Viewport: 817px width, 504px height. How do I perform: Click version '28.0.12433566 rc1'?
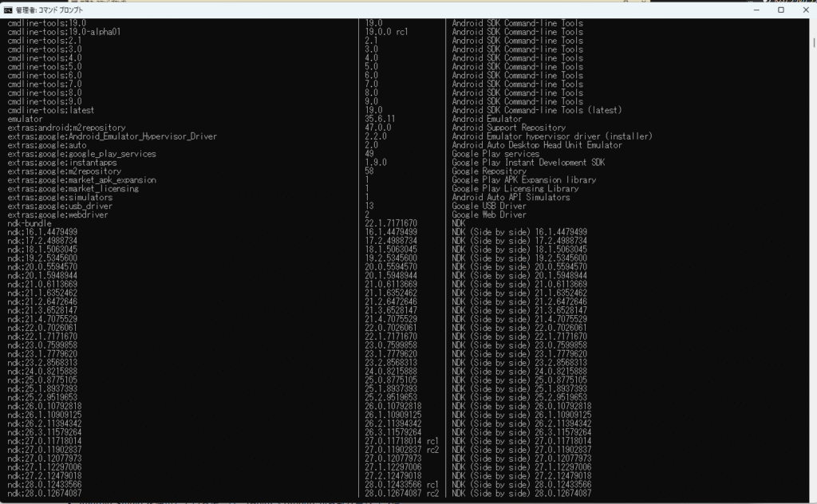[402, 485]
